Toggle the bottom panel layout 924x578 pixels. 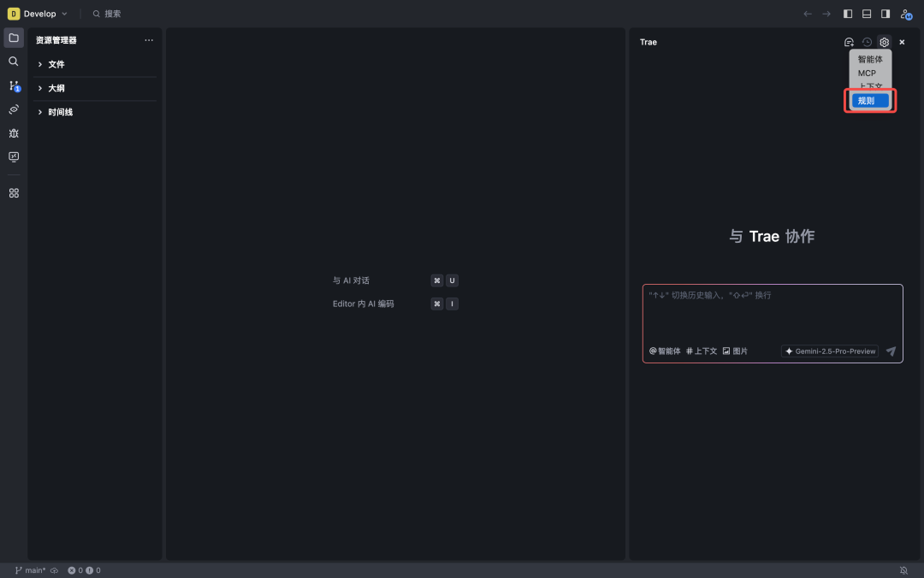[x=867, y=14]
